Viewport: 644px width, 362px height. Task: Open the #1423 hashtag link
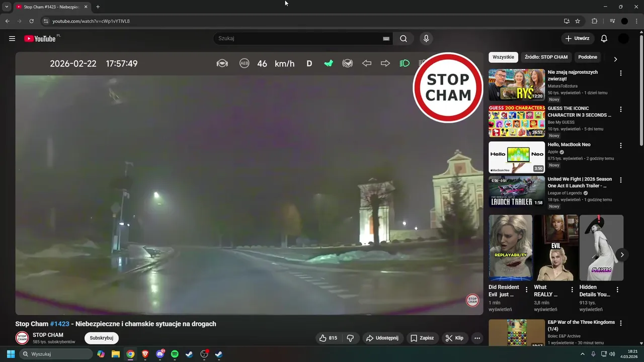pos(59,324)
